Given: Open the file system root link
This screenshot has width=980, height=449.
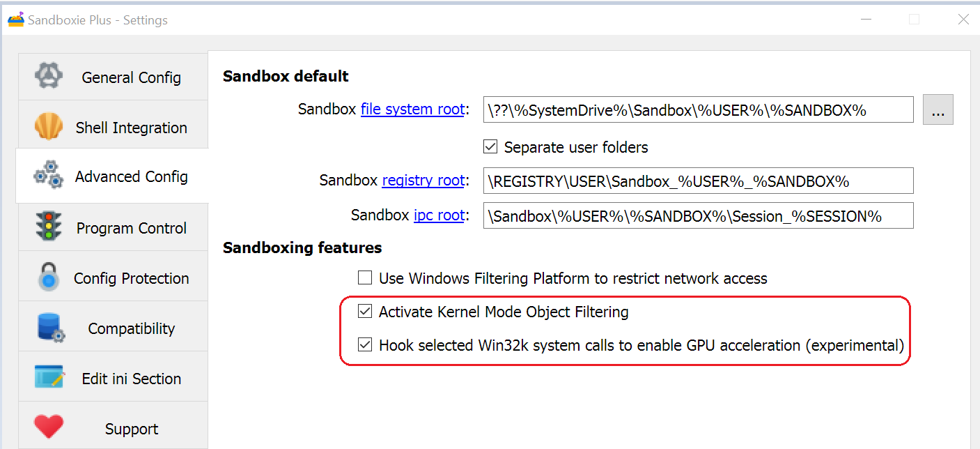Looking at the screenshot, I should click(412, 109).
